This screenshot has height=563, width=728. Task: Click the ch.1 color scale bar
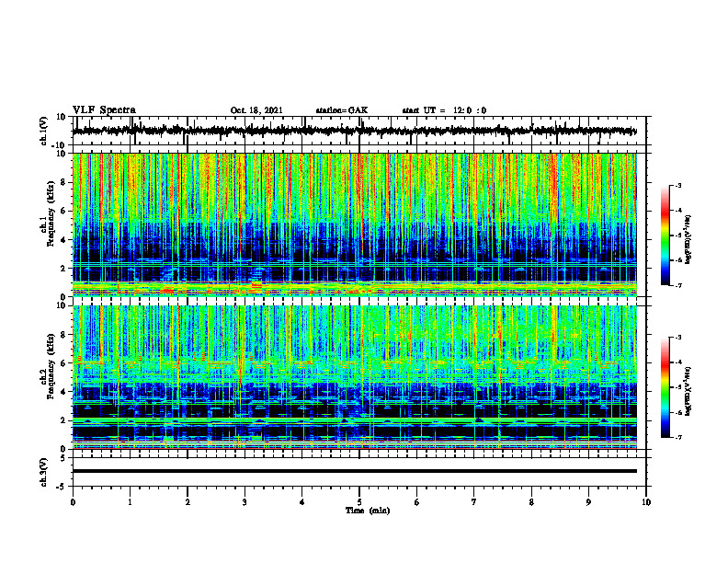(665, 236)
